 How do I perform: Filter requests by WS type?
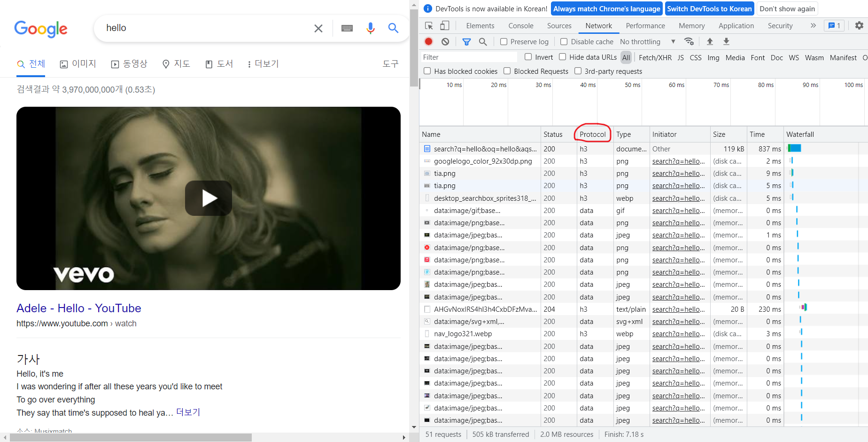coord(794,57)
